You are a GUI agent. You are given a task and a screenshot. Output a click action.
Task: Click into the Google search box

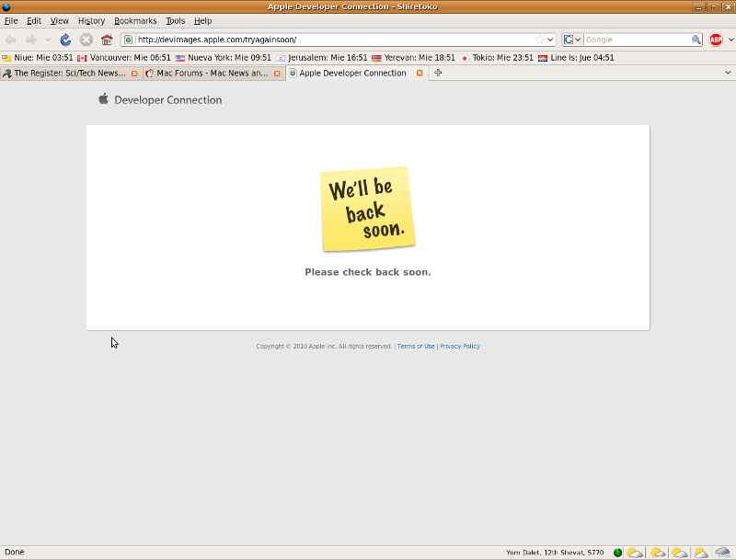[637, 40]
